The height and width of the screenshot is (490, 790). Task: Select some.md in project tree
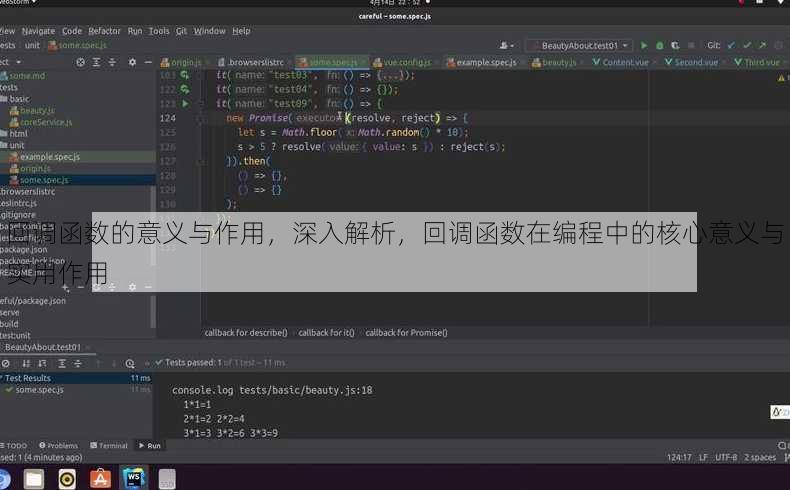23,76
